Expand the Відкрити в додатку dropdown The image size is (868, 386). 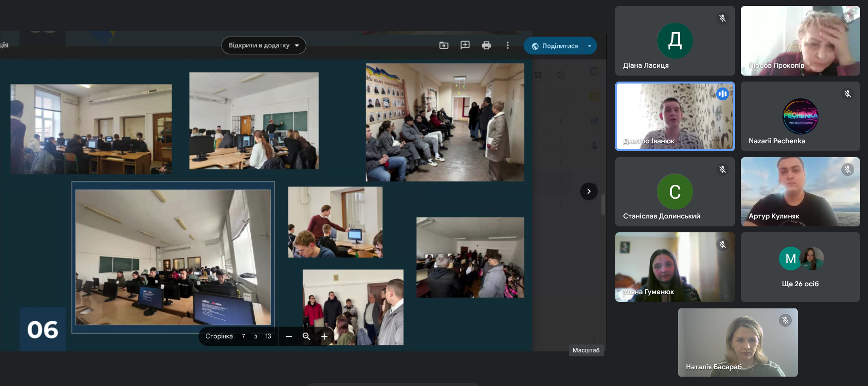(264, 45)
